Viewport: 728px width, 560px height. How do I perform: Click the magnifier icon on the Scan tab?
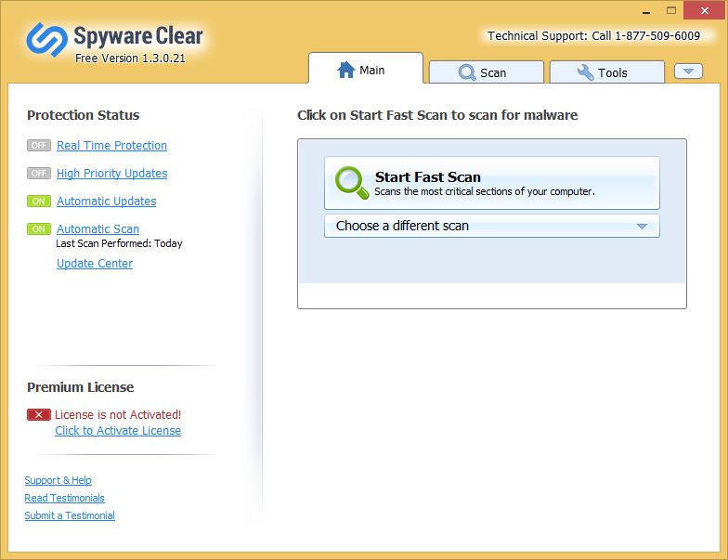(x=466, y=72)
